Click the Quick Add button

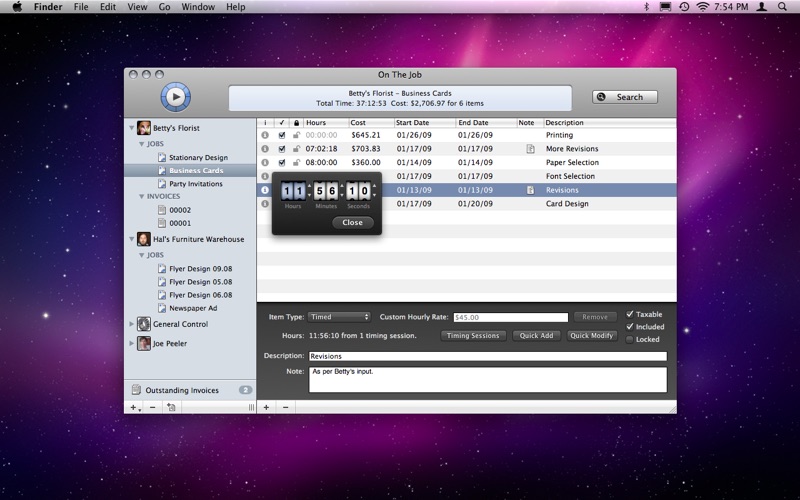tap(536, 336)
